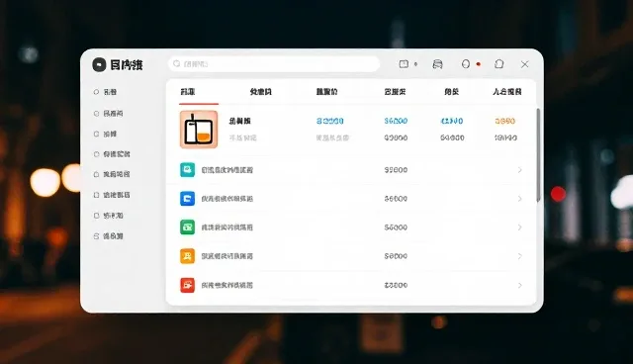
Task: Click the amount in the orange icon row
Action: pos(396,256)
